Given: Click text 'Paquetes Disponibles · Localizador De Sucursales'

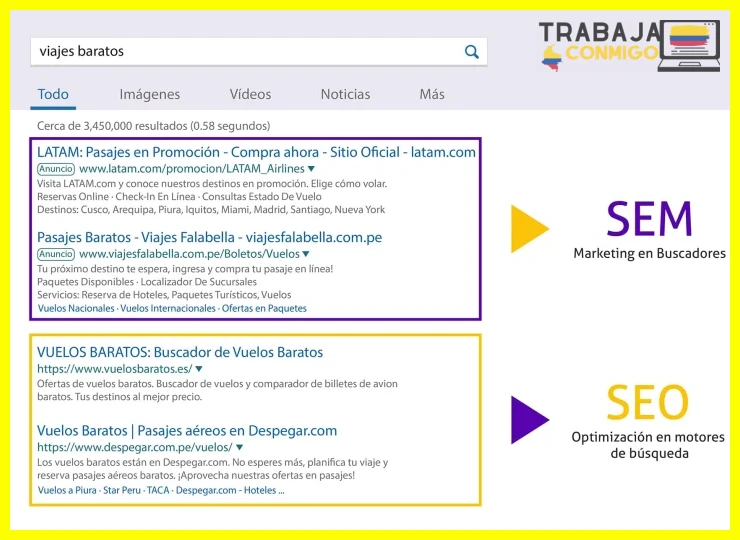Looking at the screenshot, I should pos(147,282).
